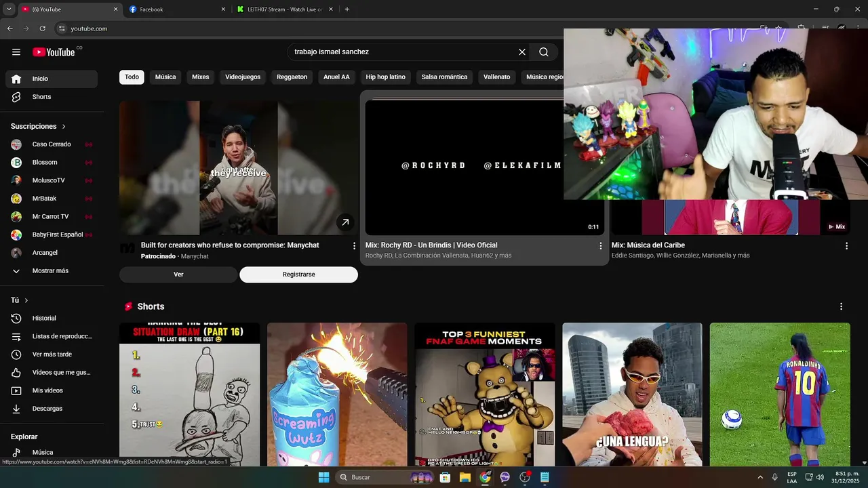
Task: Open the Top 3 Funniest FNAF short
Action: coord(485,395)
